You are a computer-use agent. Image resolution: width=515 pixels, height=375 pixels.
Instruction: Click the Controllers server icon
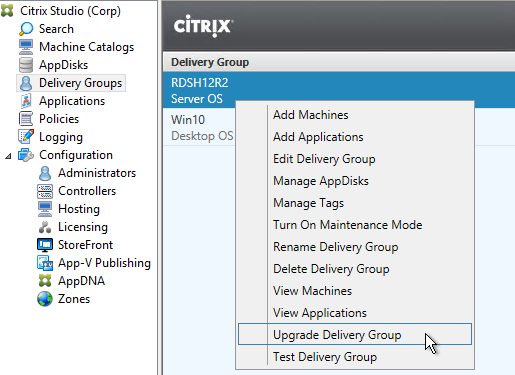coord(45,191)
